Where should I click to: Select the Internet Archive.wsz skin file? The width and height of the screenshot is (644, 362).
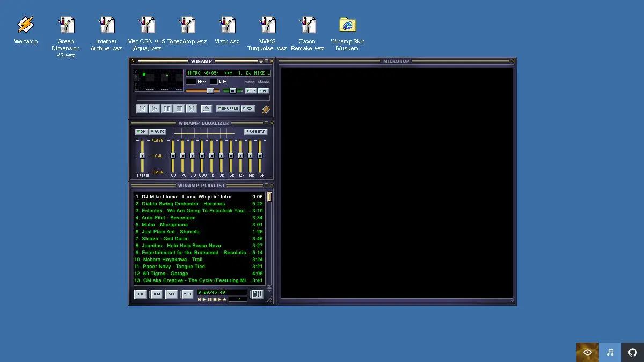[x=106, y=33]
